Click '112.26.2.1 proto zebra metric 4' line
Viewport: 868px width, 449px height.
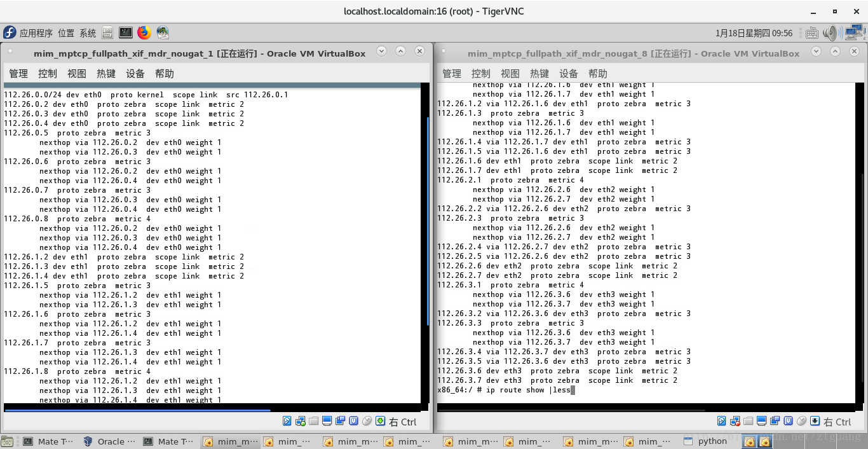(x=510, y=180)
